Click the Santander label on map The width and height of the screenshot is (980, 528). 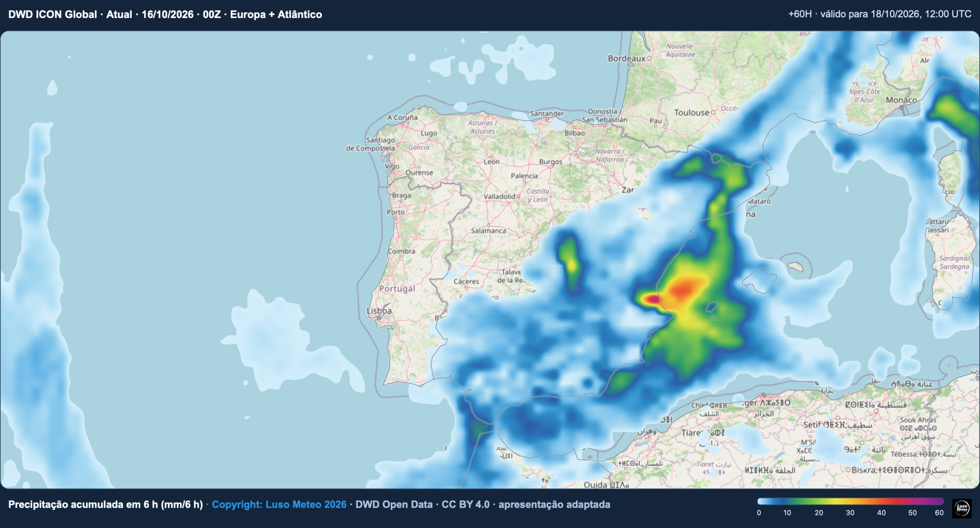[547, 113]
